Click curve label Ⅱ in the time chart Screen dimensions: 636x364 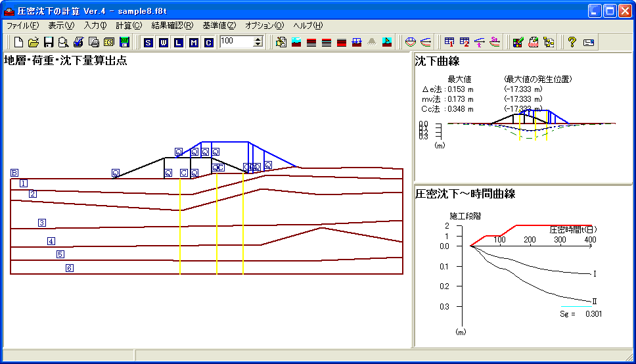point(595,302)
